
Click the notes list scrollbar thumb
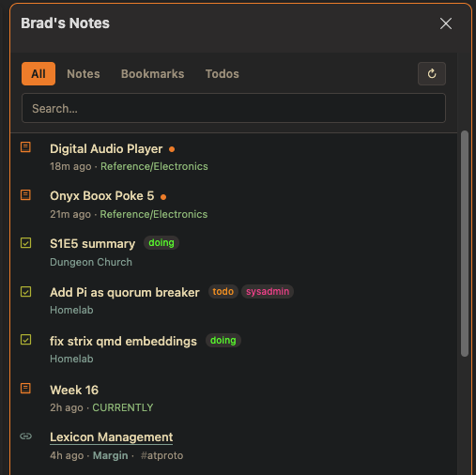click(x=465, y=243)
